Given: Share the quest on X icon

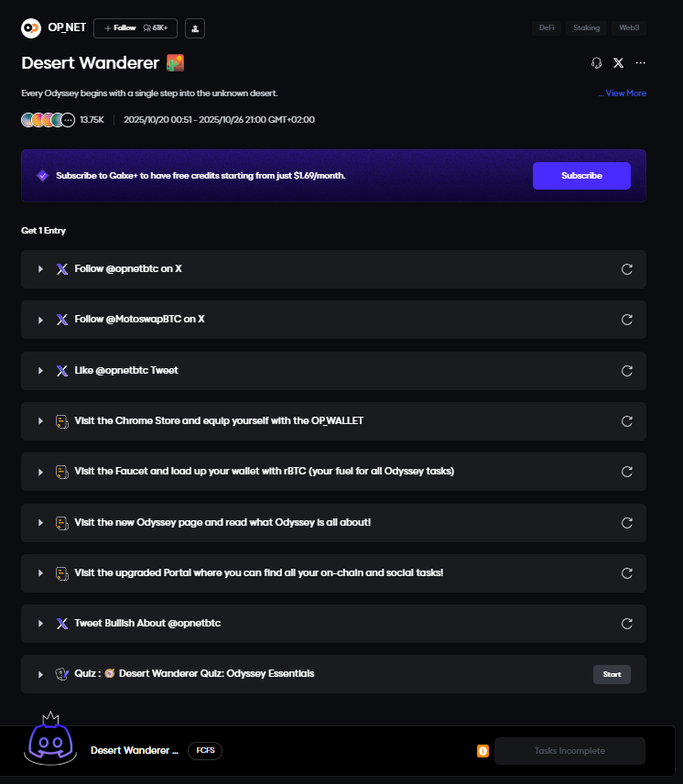Looking at the screenshot, I should click(619, 63).
